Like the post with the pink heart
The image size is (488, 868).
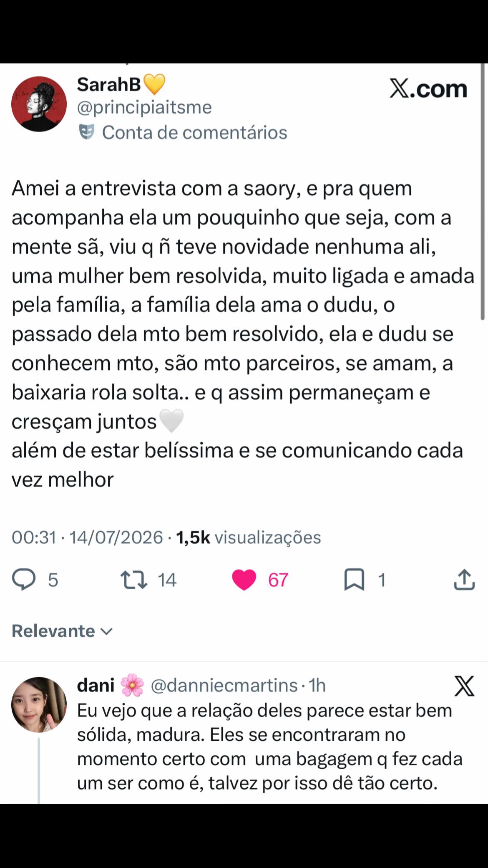(244, 580)
